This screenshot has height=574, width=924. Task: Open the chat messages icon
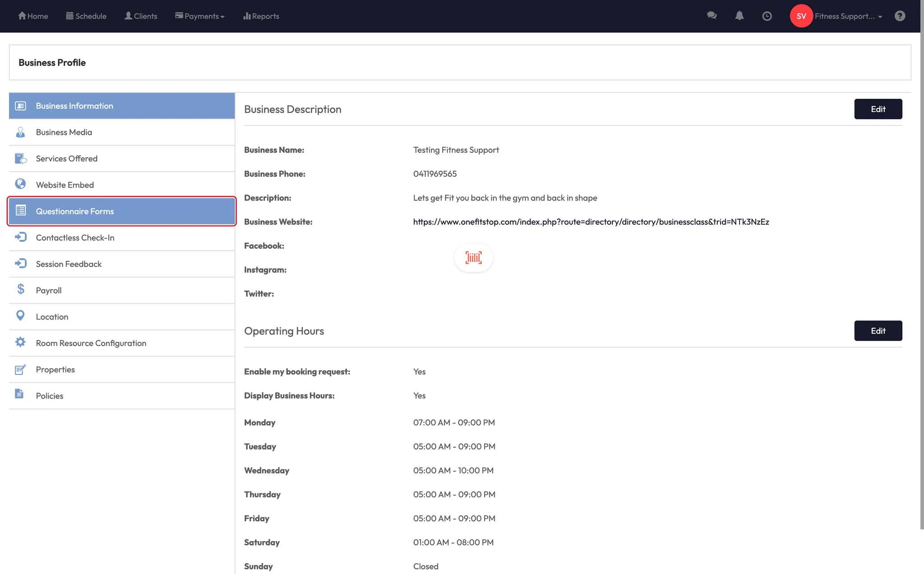pyautogui.click(x=711, y=16)
